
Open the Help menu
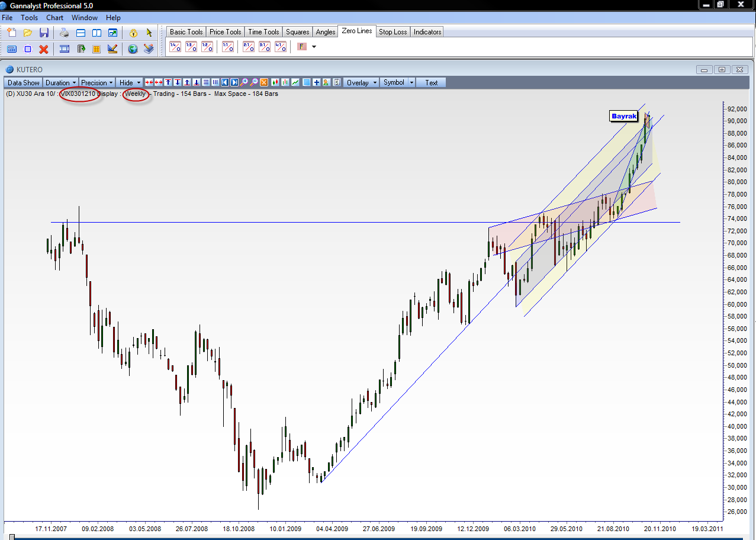tap(113, 18)
